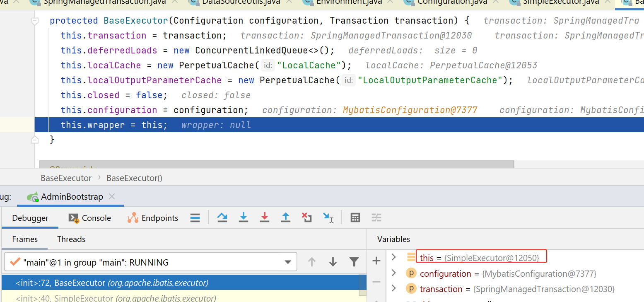
Task: Expand the transaction variable node
Action: (394, 289)
